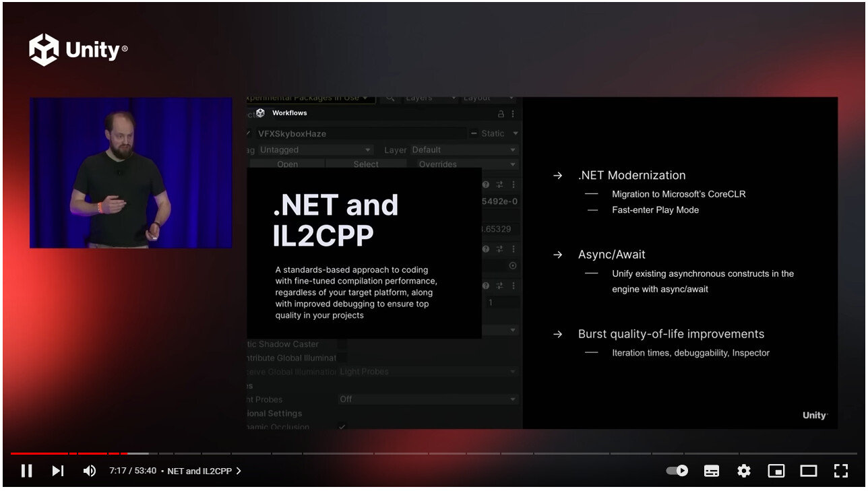Click the help question mark on the component header
The image size is (868, 491).
coord(487,183)
